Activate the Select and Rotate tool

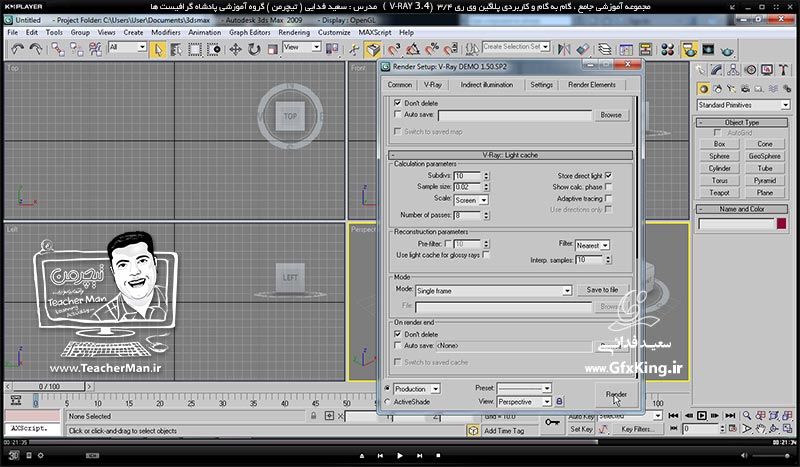[x=254, y=49]
